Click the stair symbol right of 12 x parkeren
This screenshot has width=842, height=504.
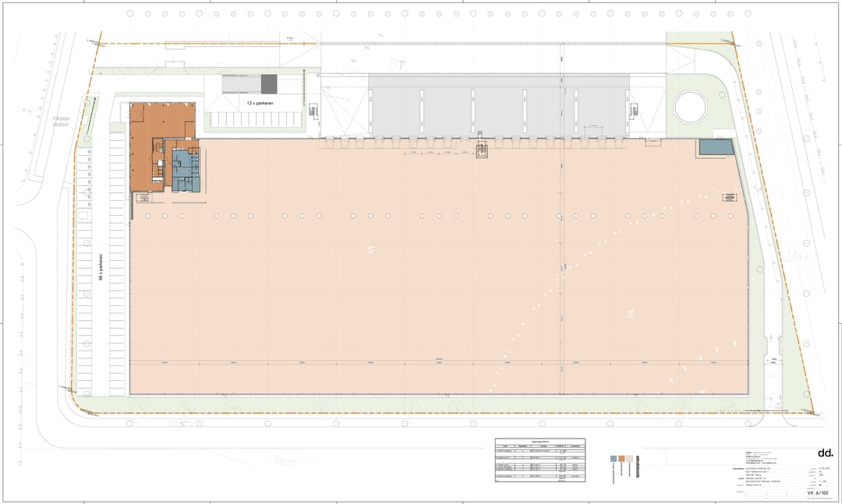tap(313, 111)
